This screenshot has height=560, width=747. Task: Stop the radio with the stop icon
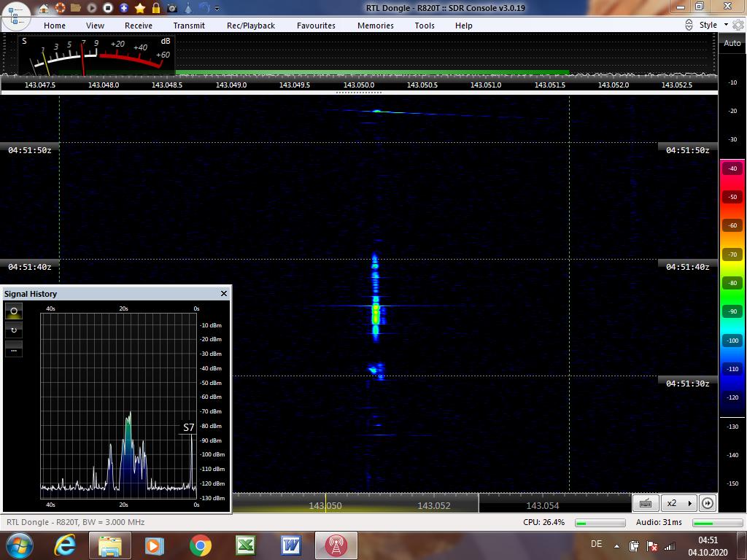point(108,8)
